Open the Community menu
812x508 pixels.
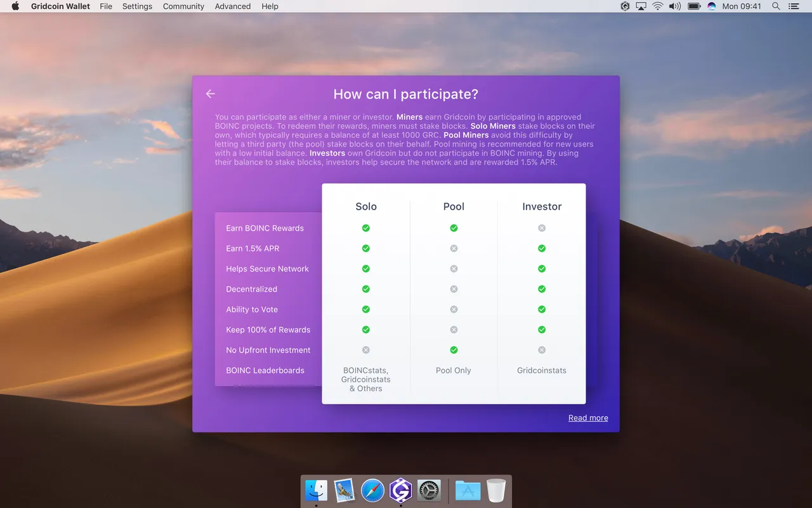click(183, 6)
